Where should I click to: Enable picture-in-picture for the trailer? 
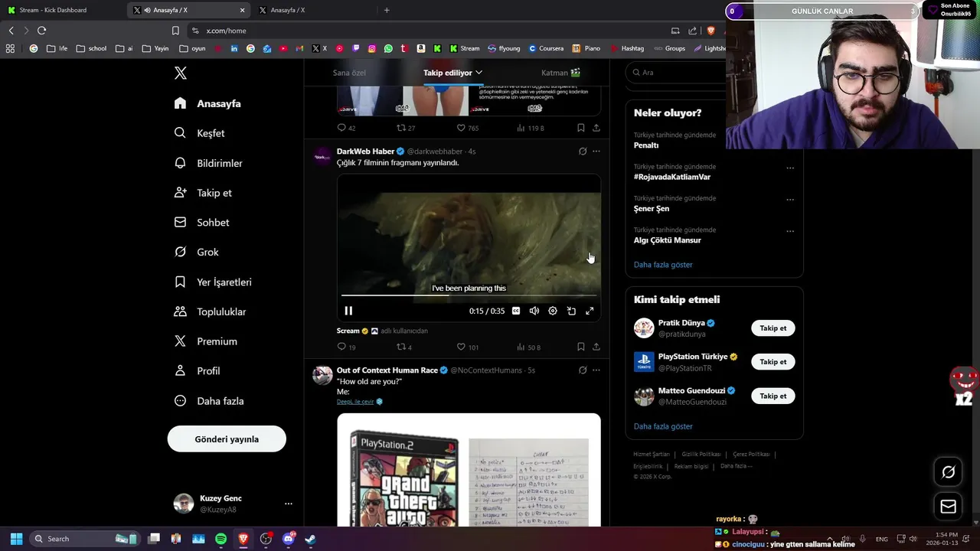point(571,311)
